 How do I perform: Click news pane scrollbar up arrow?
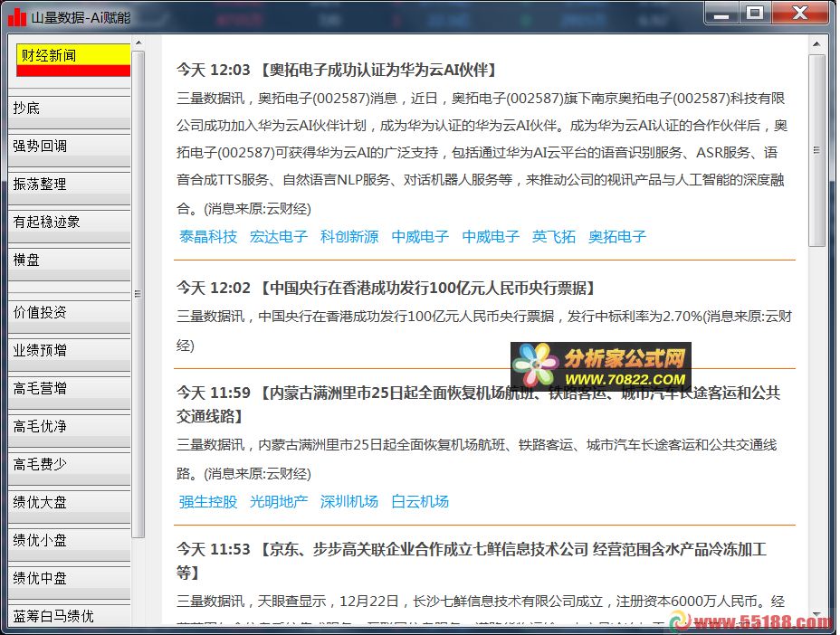coord(816,44)
